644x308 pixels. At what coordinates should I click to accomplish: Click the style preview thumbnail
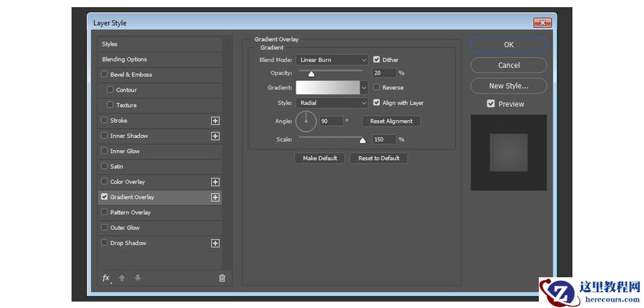(509, 152)
